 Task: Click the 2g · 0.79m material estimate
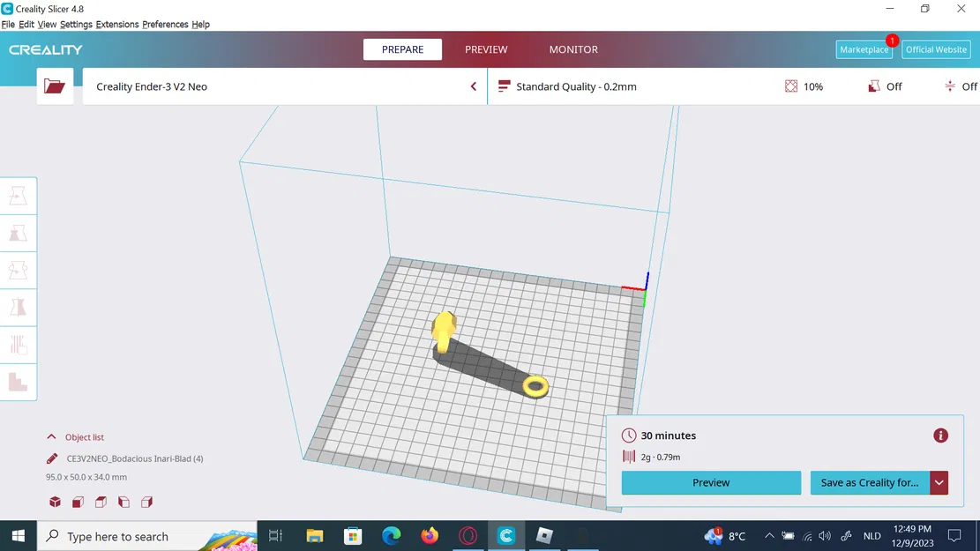point(661,457)
